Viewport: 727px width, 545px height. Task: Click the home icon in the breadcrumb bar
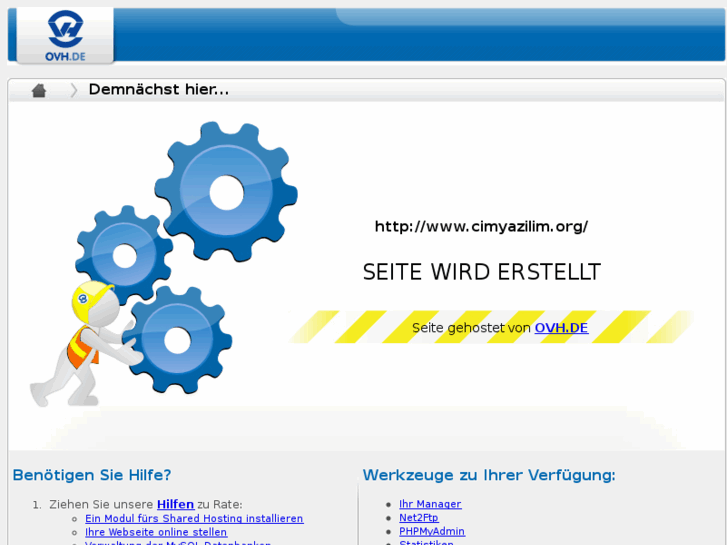tap(39, 90)
